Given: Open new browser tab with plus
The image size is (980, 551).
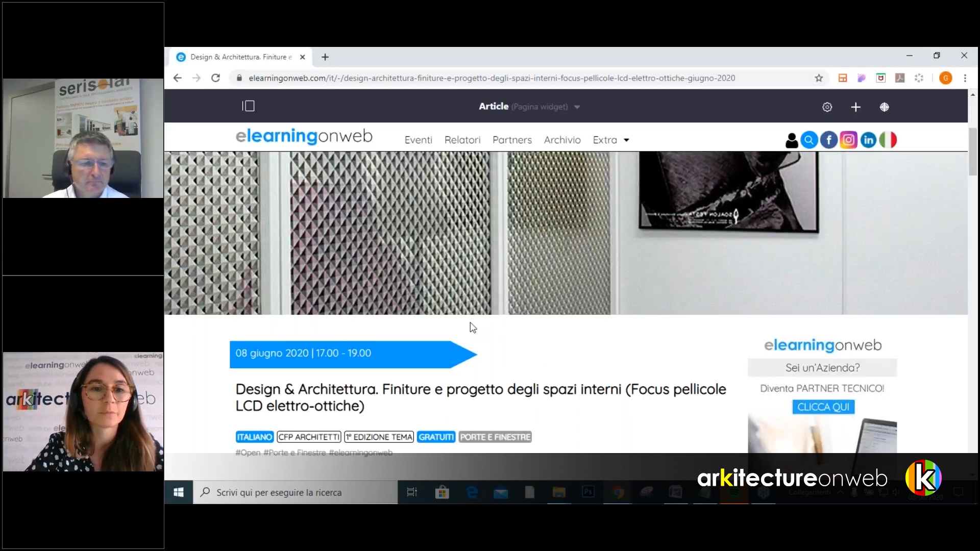Looking at the screenshot, I should coord(325,57).
